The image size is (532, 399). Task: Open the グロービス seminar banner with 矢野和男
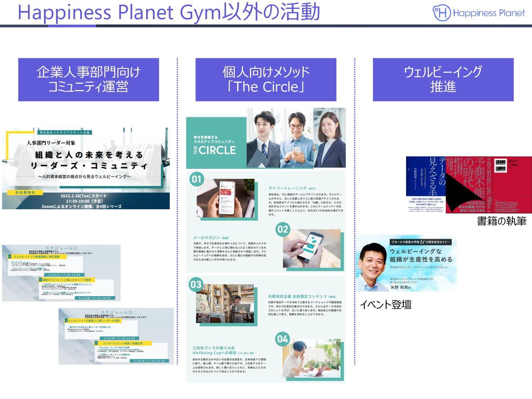pyautogui.click(x=406, y=263)
